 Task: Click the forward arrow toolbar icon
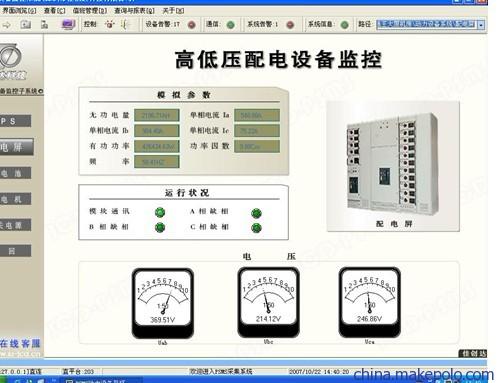tap(7, 25)
